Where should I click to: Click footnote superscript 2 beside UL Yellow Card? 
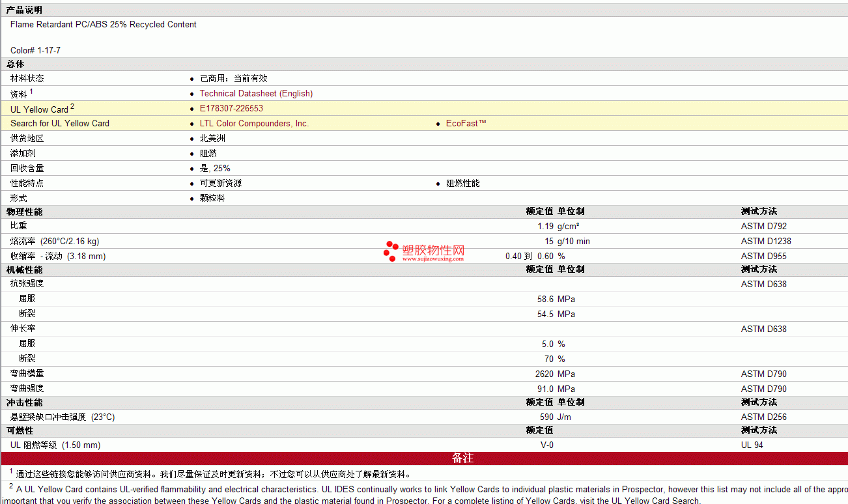pos(72,106)
